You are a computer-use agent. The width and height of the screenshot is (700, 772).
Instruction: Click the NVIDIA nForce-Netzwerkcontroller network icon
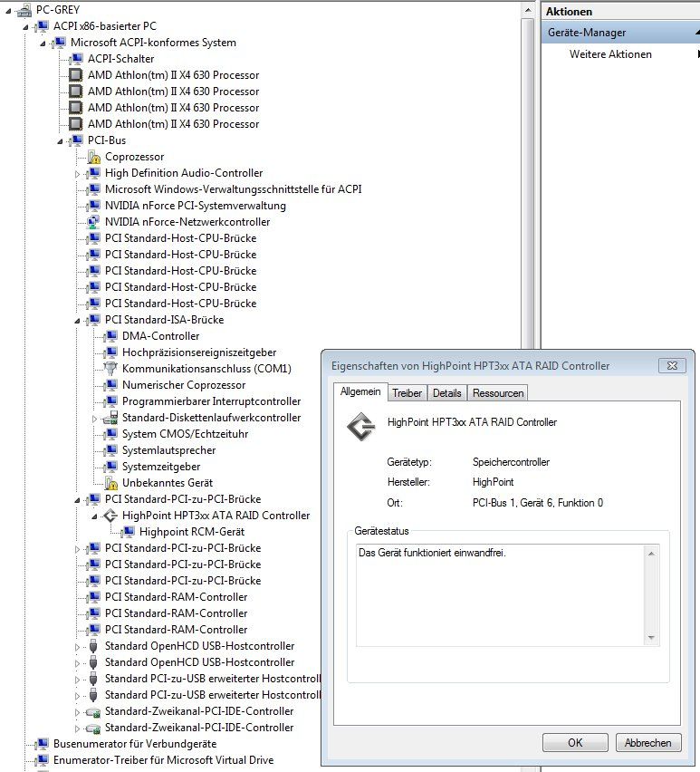[93, 222]
